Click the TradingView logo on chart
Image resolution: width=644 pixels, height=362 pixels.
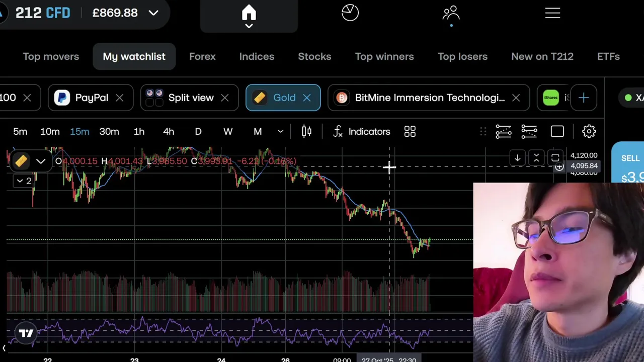click(26, 333)
